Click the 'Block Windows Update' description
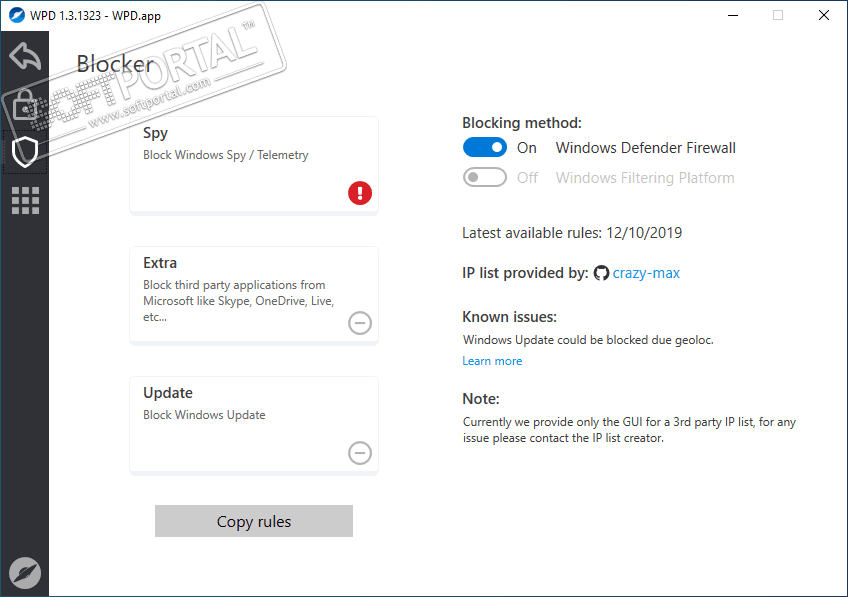 [x=204, y=415]
